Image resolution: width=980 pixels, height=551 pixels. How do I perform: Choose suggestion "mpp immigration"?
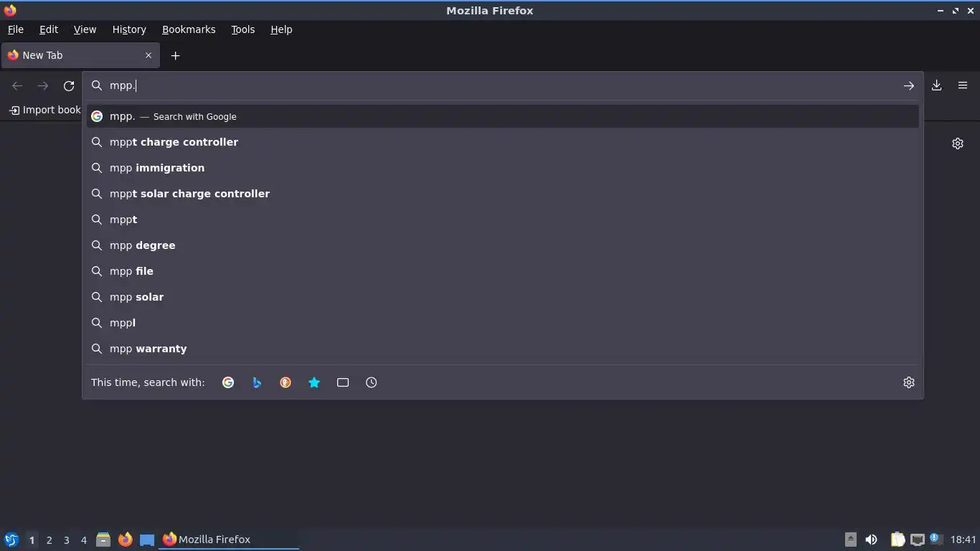point(502,168)
